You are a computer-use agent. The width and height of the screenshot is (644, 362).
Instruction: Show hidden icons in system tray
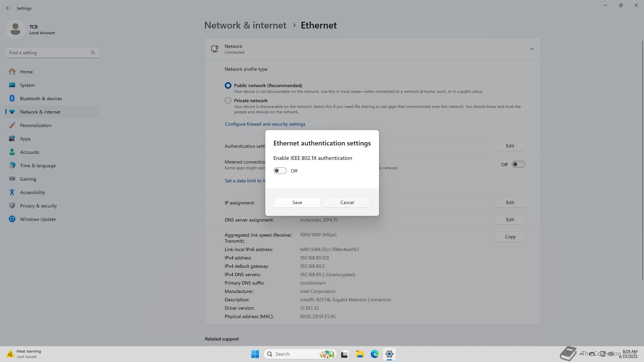[x=581, y=354]
